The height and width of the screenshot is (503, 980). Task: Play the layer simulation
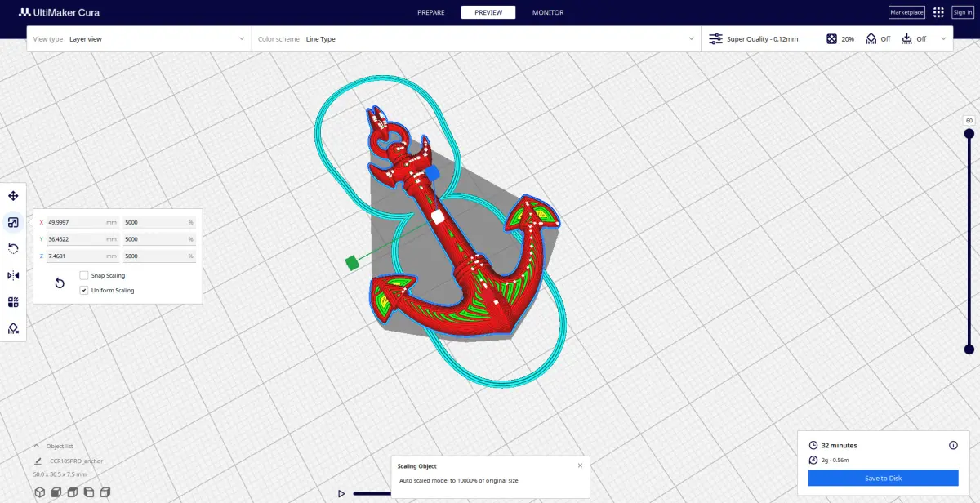pos(341,493)
